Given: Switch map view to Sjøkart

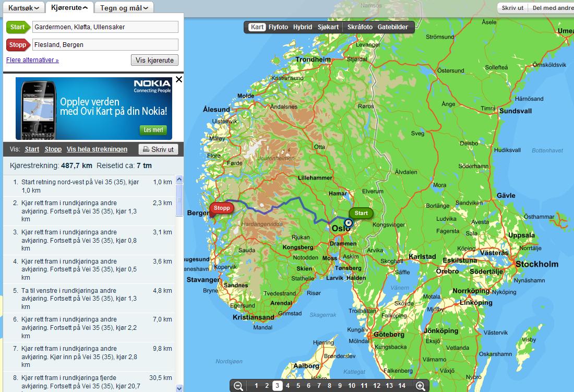Looking at the screenshot, I should [x=328, y=27].
